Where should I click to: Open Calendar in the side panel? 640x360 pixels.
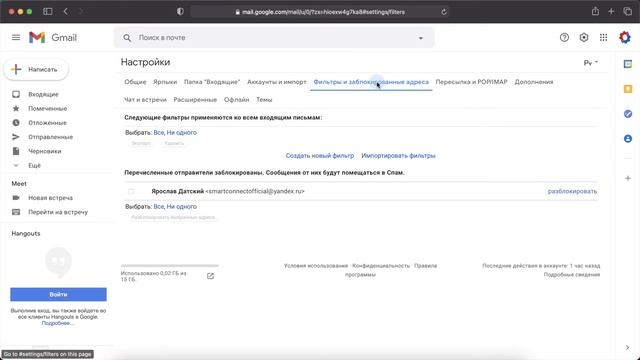[x=628, y=64]
